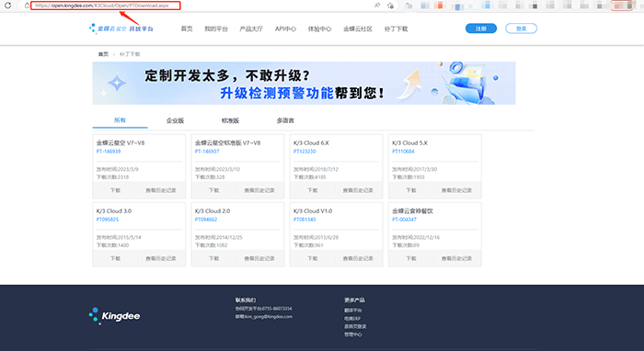Viewport: 644px width, 351px height.
Task: Click the browser address bar URL
Action: coord(102,6)
